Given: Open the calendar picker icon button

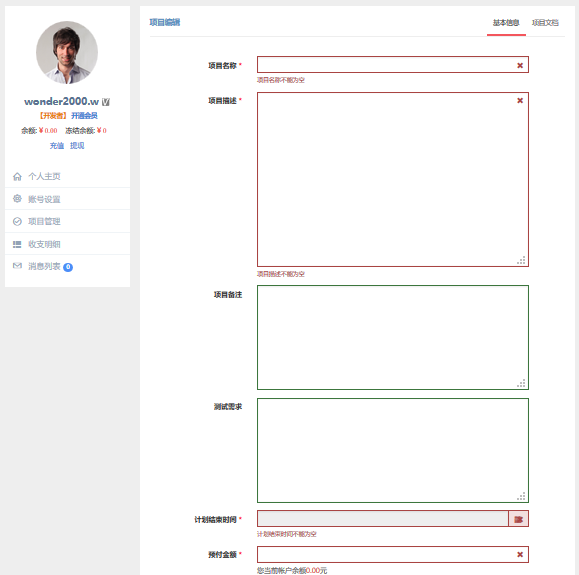Looking at the screenshot, I should click(518, 519).
